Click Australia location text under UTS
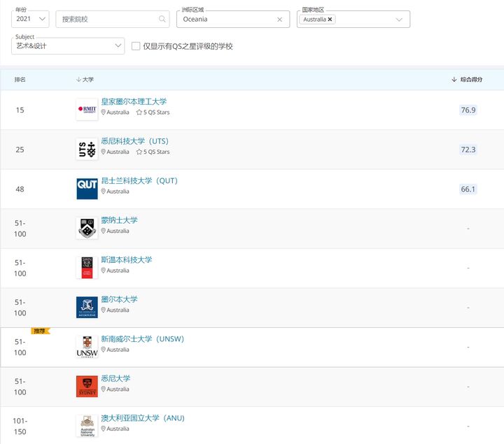 (x=118, y=152)
